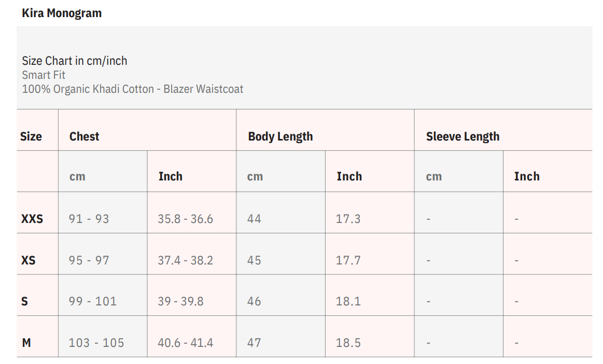Click the Size column header

(31, 137)
